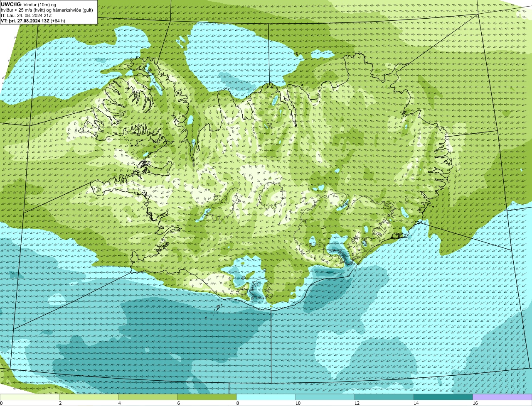Click the scale label '16'

[x=475, y=403]
